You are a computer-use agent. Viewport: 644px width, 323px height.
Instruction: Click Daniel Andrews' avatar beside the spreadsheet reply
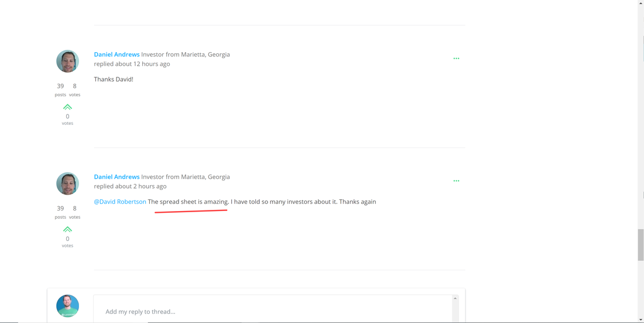click(x=67, y=183)
